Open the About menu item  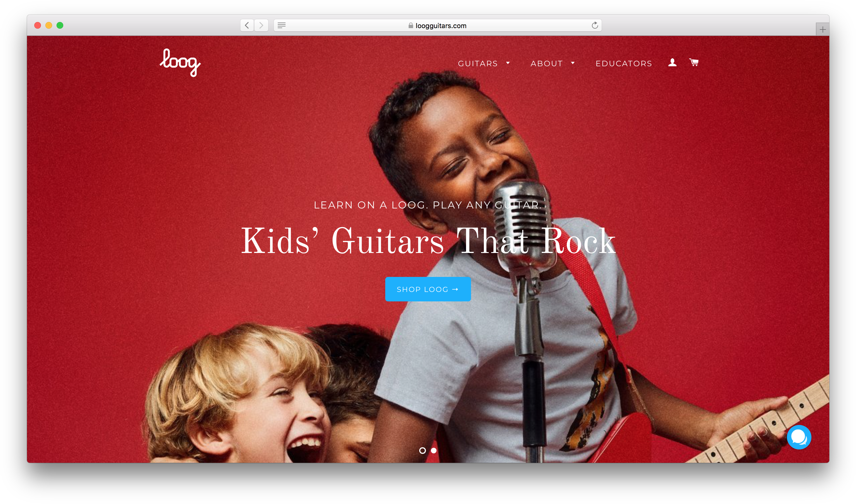click(x=547, y=63)
